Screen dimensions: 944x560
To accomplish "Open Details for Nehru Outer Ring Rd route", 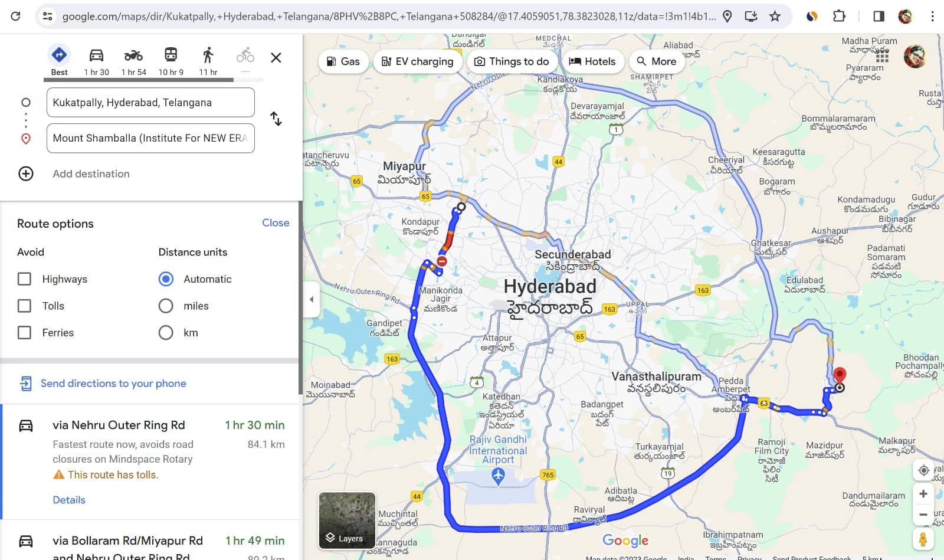I will (69, 500).
